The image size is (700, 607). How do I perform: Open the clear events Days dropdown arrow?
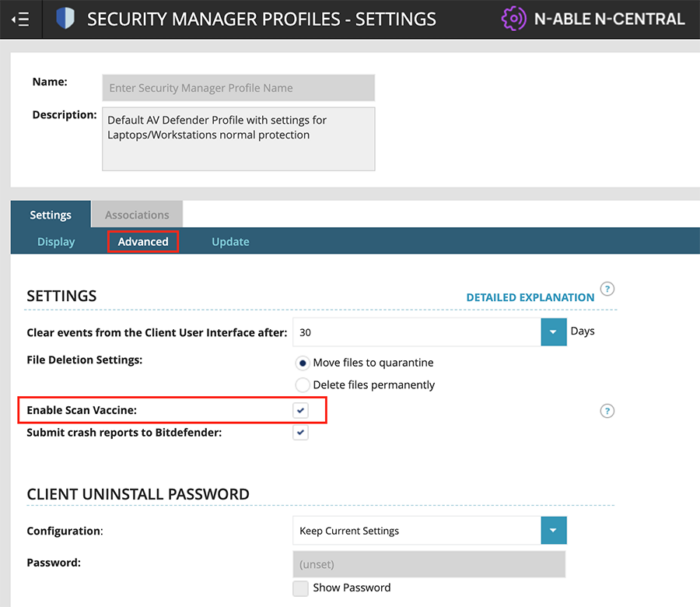tap(553, 332)
